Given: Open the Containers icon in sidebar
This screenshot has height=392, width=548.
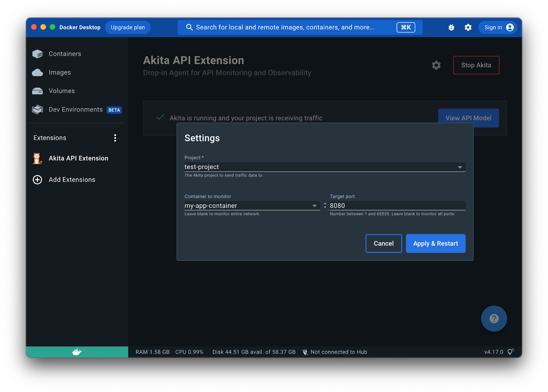Looking at the screenshot, I should (37, 54).
